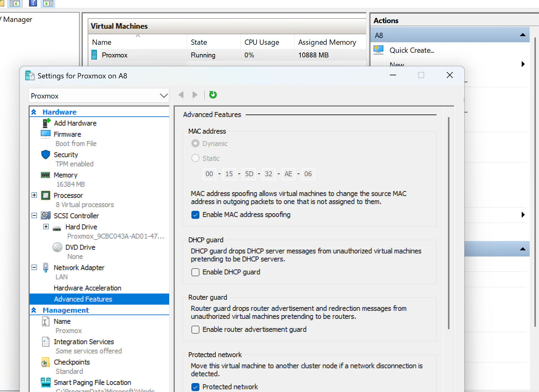539x392 pixels.
Task: Select Static MAC address option
Action: coord(195,158)
